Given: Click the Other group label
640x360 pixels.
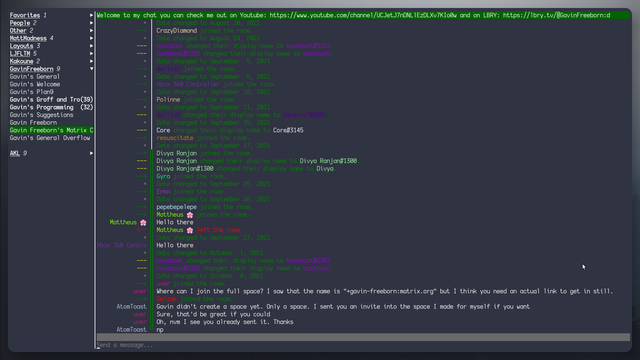Looking at the screenshot, I should click(18, 31).
